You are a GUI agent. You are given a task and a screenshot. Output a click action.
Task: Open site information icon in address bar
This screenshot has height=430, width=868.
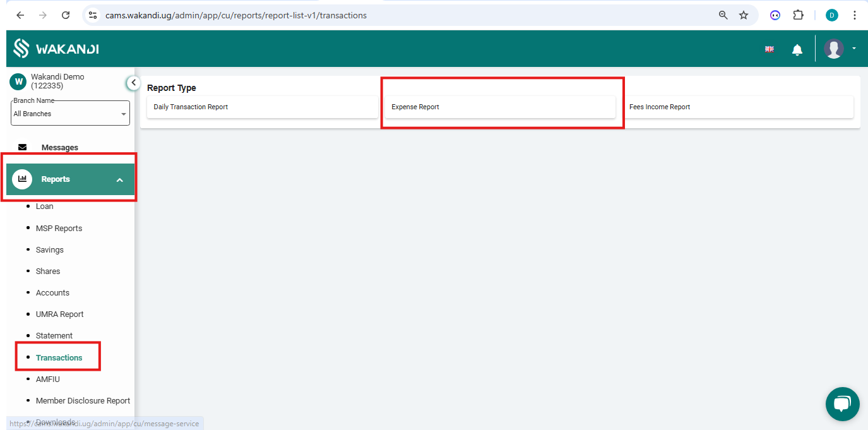point(93,15)
